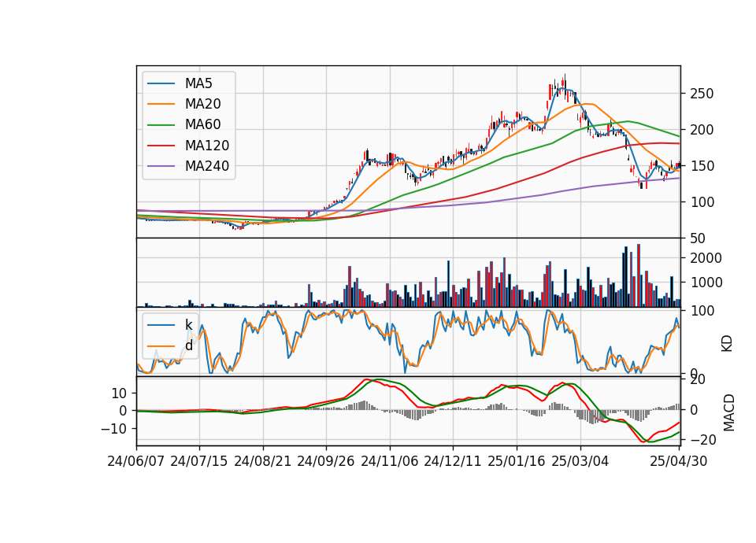Click the orange MA20 legend line sample
Screen dimensions: 756x543
(161, 104)
